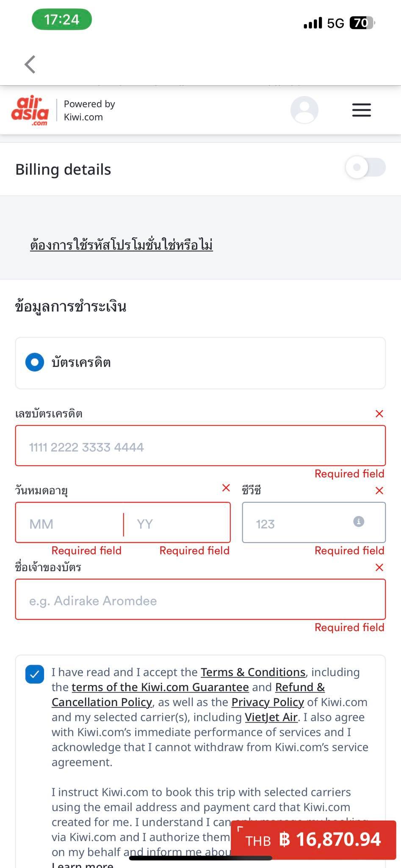Image resolution: width=401 pixels, height=868 pixels.
Task: Open the Thai promo code link
Action: pos(122,245)
